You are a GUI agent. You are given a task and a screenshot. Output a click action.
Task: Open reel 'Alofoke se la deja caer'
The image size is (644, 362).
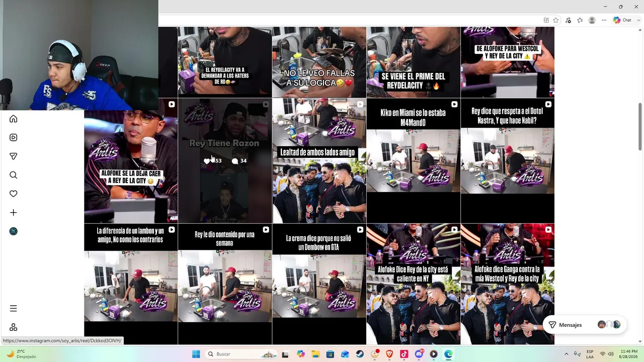click(x=131, y=161)
